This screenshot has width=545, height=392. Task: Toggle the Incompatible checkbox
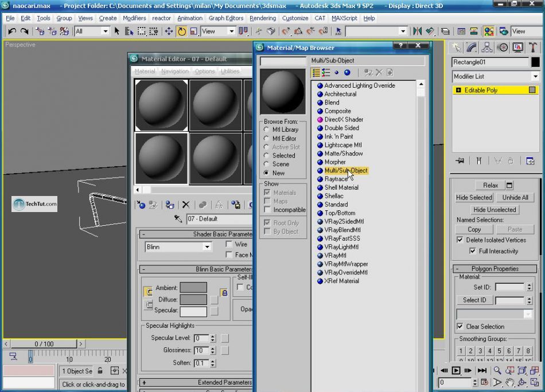click(267, 209)
